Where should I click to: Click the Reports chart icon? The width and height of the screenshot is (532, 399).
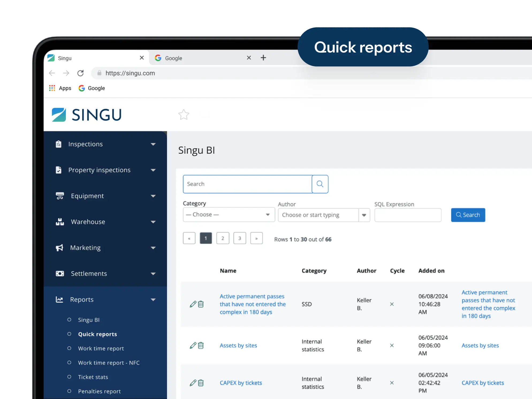[59, 299]
